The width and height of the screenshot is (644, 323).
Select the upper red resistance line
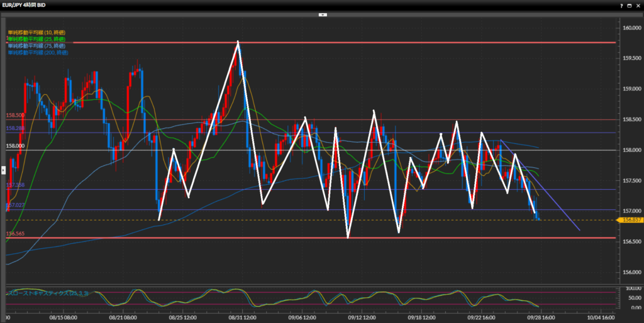point(377,43)
